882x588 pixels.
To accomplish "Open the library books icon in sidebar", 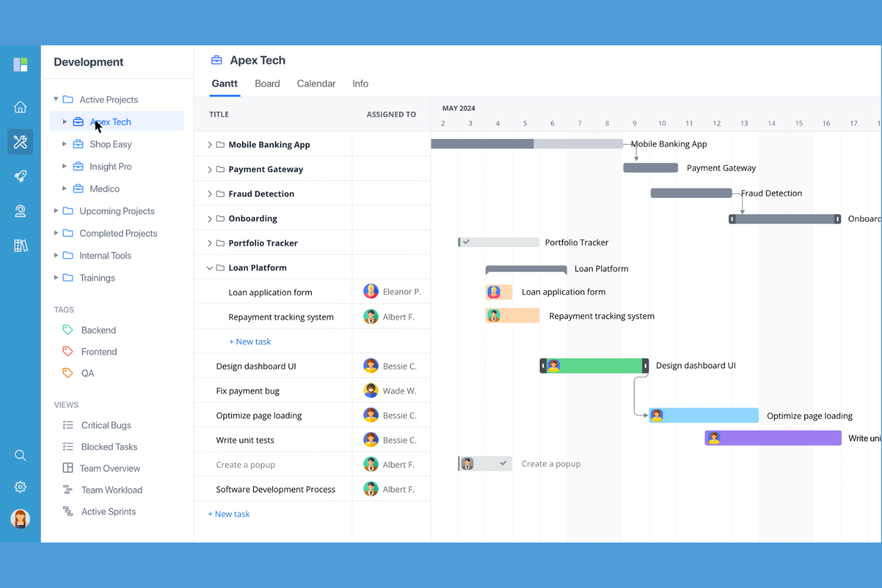I will (x=20, y=245).
